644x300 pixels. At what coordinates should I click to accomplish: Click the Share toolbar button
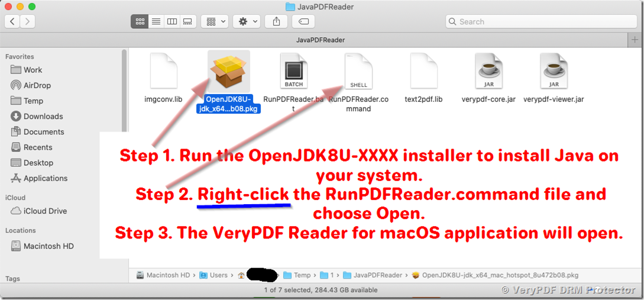point(276,21)
